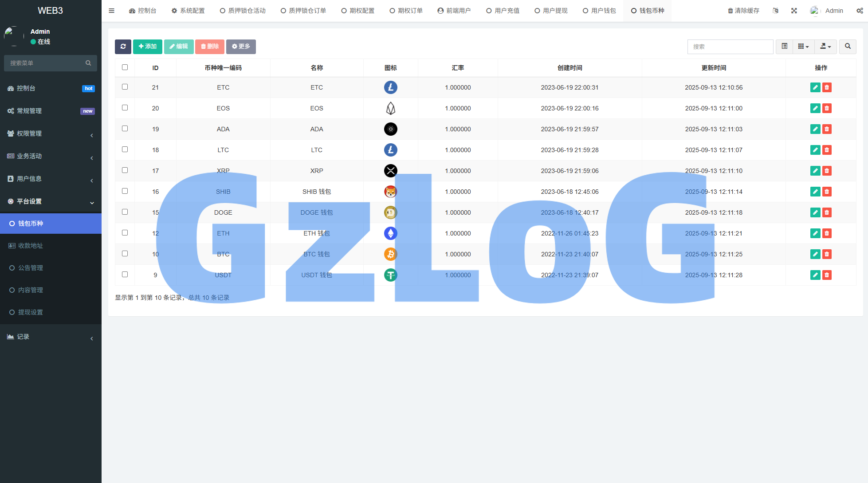Click the 清除缓存 link

click(743, 11)
